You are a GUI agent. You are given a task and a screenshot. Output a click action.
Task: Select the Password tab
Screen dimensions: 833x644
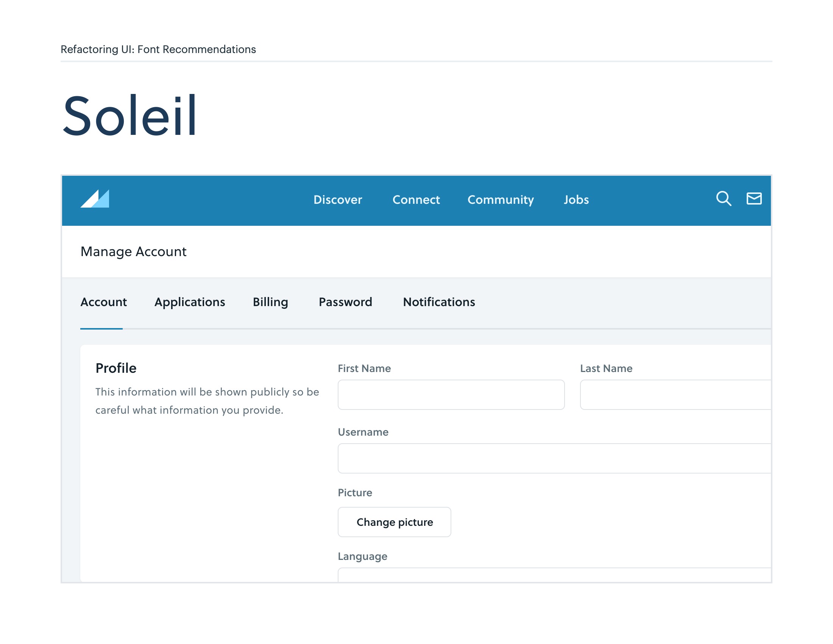345,302
